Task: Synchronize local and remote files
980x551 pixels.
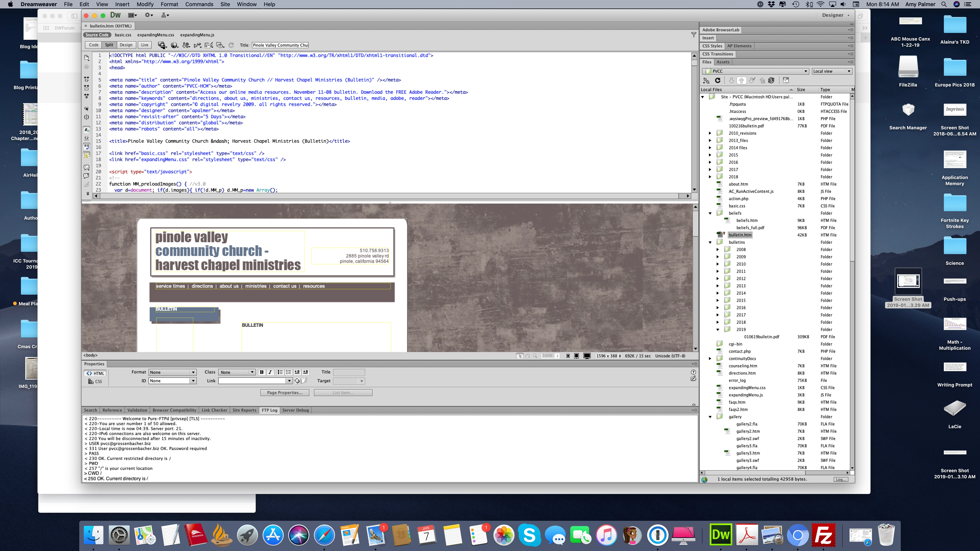Action: point(771,80)
